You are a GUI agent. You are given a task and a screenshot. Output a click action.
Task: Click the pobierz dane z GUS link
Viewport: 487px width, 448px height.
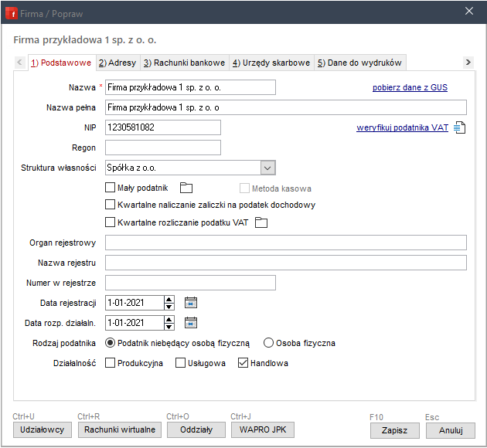(x=410, y=87)
